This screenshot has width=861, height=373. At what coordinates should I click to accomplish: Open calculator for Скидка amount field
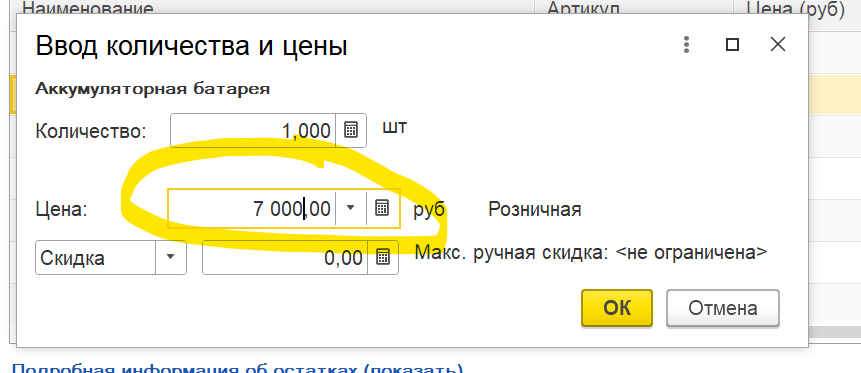[383, 257]
